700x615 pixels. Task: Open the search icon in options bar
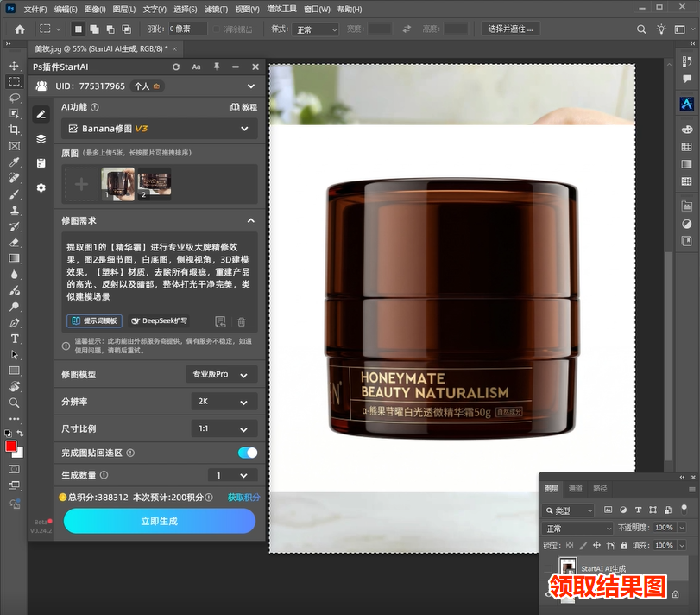coord(641,29)
